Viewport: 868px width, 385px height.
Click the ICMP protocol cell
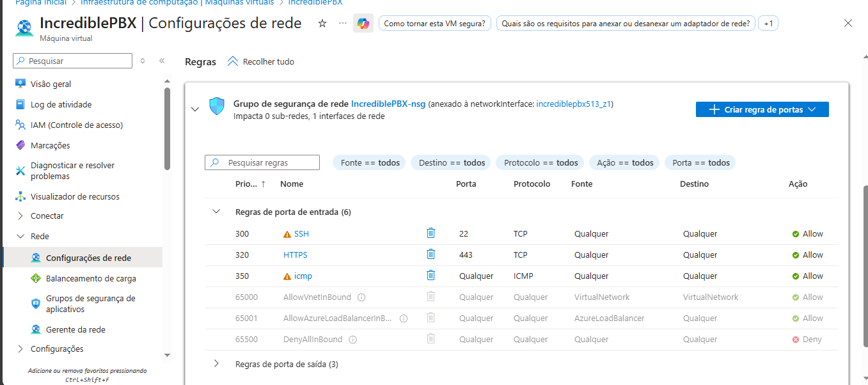(523, 276)
